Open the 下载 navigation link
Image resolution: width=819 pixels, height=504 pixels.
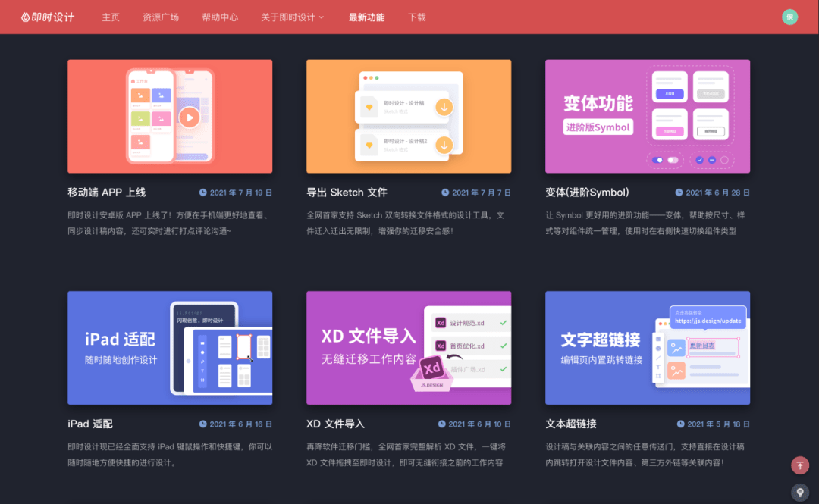[417, 17]
